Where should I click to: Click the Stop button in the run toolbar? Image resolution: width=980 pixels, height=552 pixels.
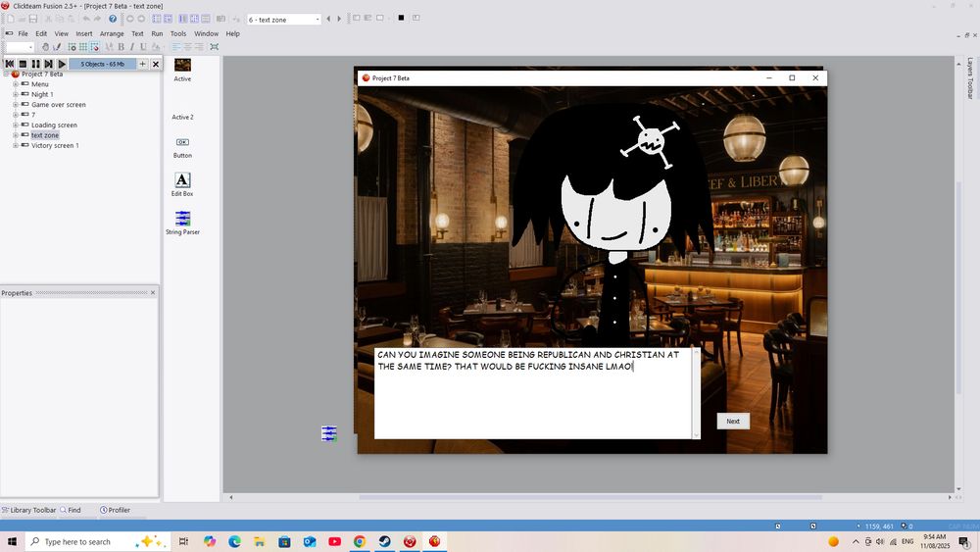coord(23,64)
